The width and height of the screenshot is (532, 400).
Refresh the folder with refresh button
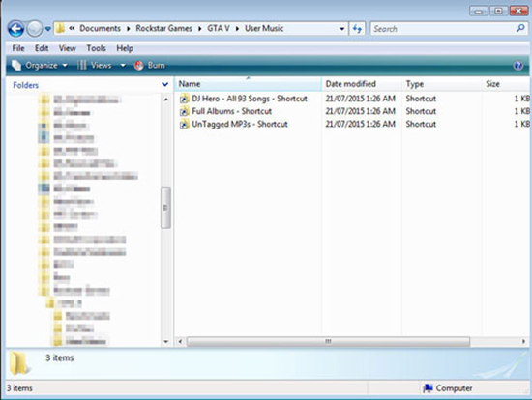(x=357, y=29)
